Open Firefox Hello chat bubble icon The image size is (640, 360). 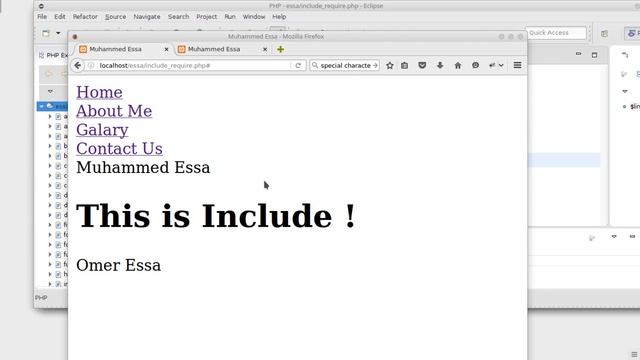pos(476,65)
